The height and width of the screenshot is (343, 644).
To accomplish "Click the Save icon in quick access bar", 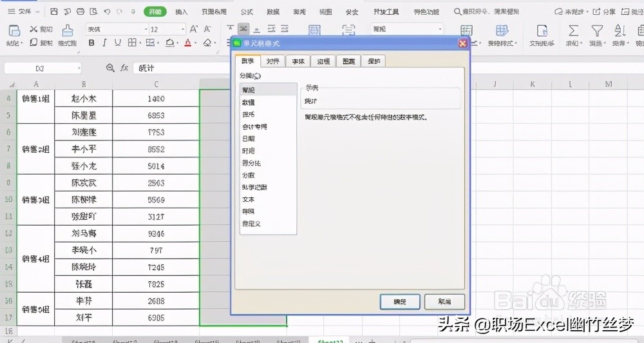I will click(x=54, y=12).
